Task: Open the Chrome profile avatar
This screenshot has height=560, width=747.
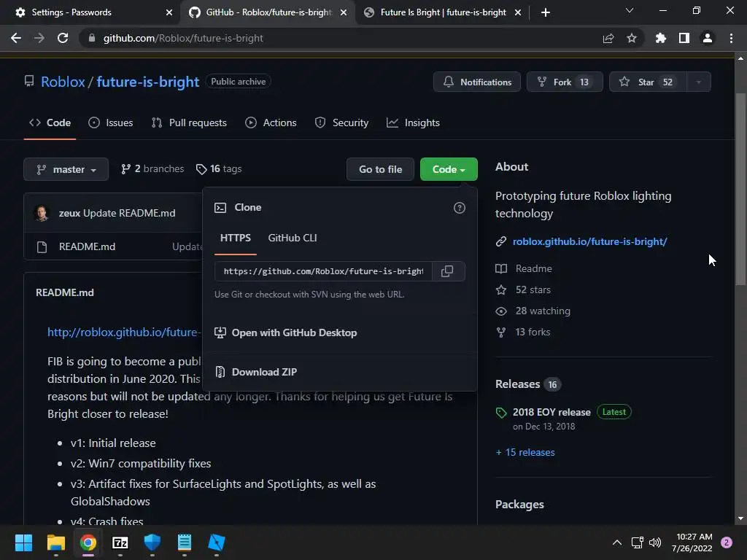Action: pos(708,38)
